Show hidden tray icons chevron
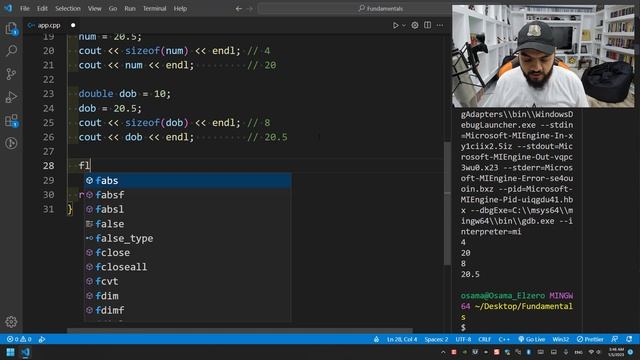The image size is (640, 360). [443, 352]
